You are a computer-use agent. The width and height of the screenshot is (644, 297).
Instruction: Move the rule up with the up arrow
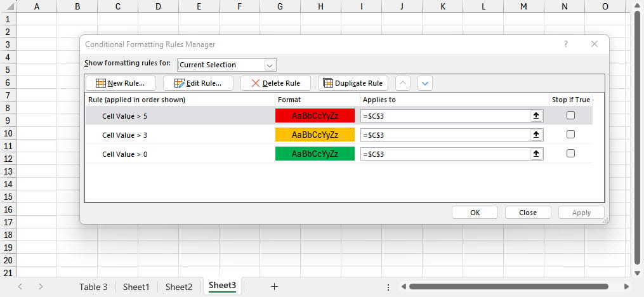(x=403, y=83)
